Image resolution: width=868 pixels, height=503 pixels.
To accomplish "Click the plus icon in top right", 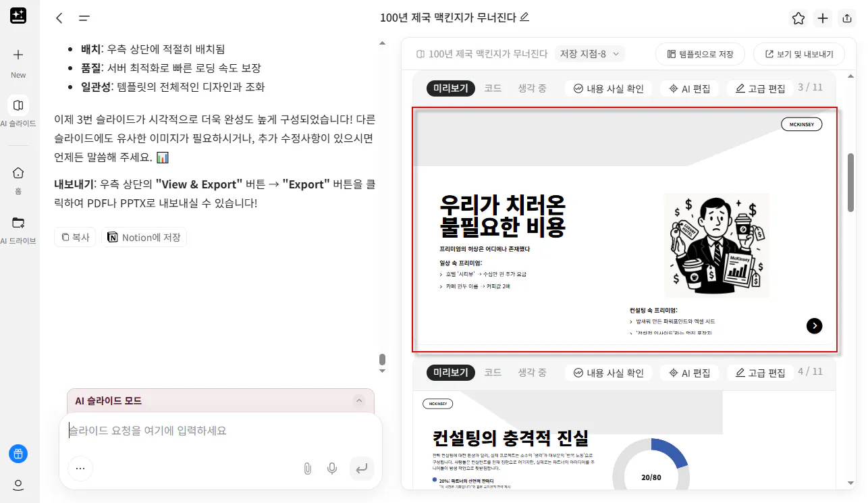I will 823,18.
